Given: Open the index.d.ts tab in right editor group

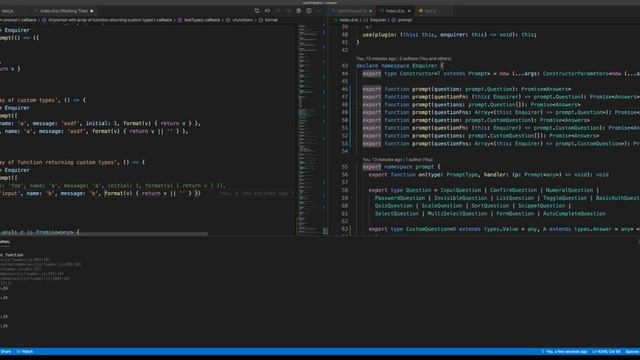Looking at the screenshot, I should [x=395, y=11].
